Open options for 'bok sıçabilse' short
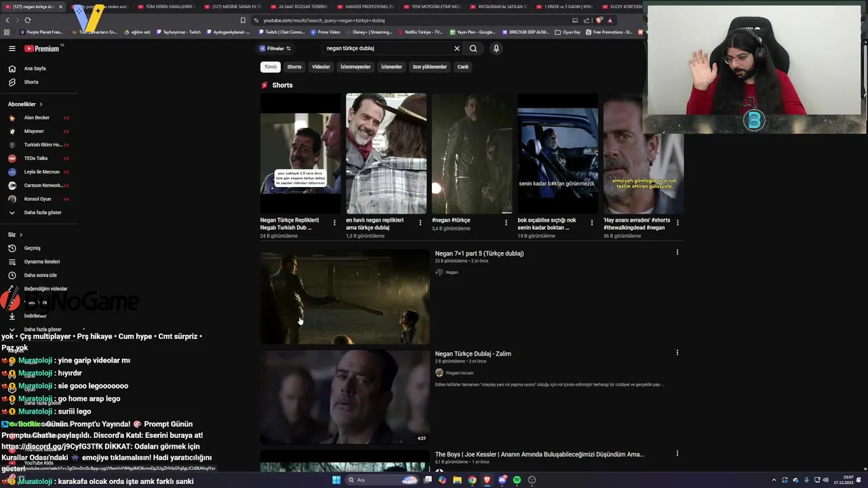The width and height of the screenshot is (868, 488). click(x=591, y=222)
